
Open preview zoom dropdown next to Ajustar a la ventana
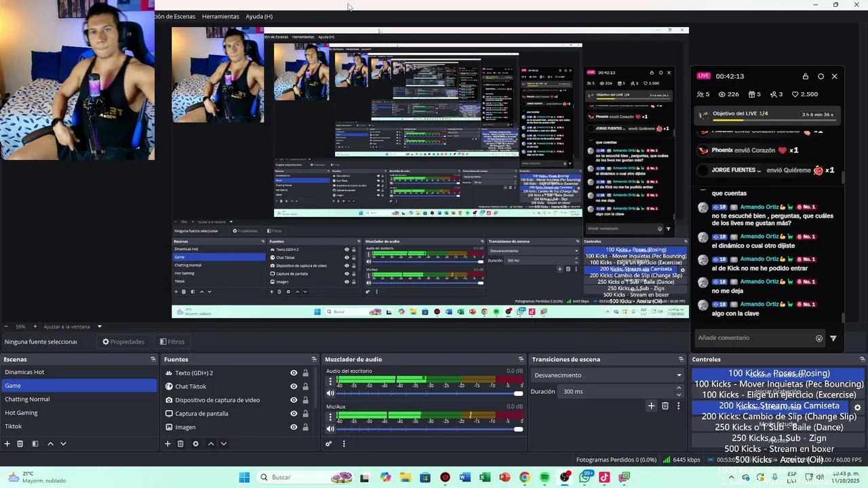[x=99, y=327]
